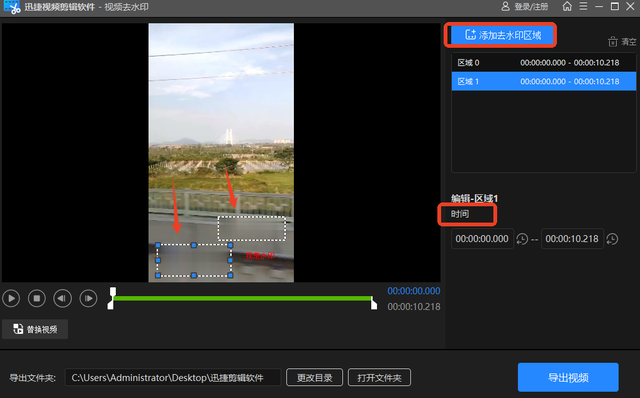Select upper dotted watermark region
Viewport: 640px width, 398px height.
tap(252, 229)
